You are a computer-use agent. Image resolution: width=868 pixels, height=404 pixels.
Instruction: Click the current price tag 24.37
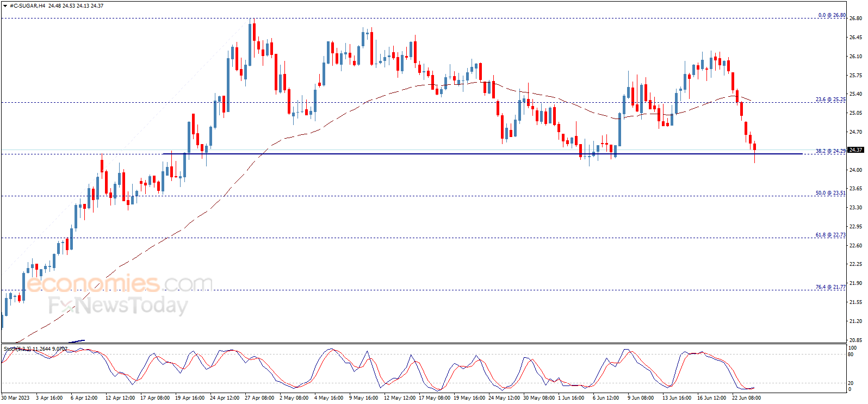855,150
